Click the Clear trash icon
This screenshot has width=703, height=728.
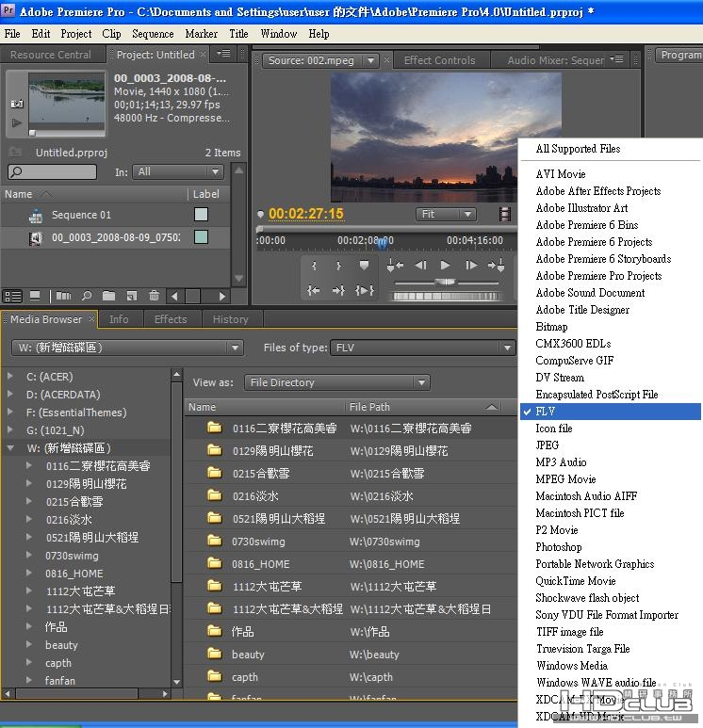pyautogui.click(x=154, y=296)
